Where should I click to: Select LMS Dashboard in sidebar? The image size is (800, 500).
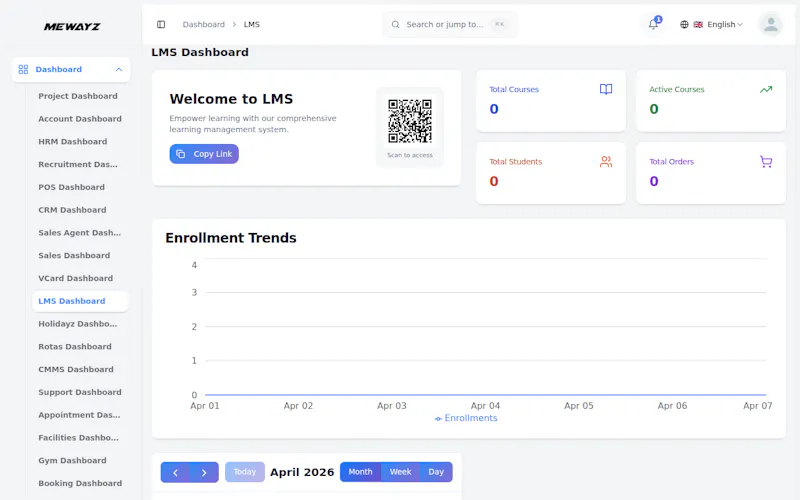80,301
